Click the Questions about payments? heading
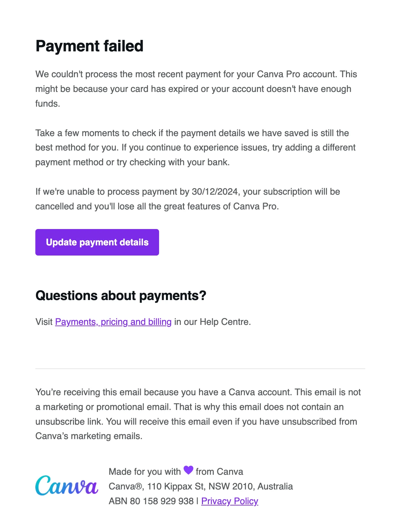Screen dimensions: 398x532 tap(121, 295)
